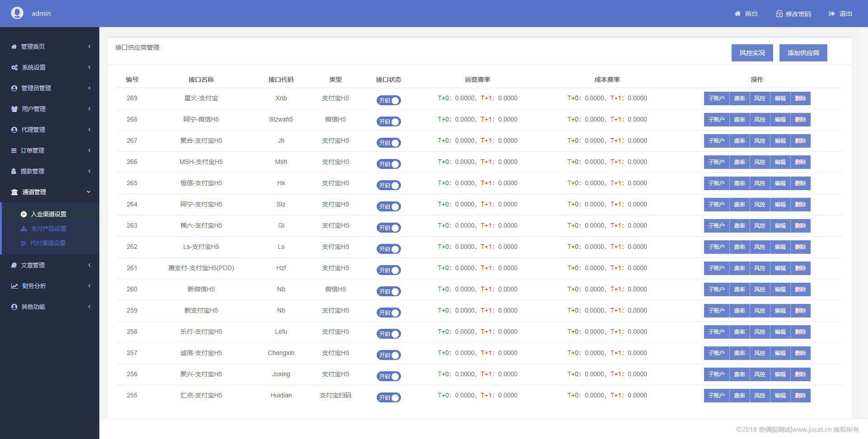Click 删除 for row 266 MSH-支付宝H5
The height and width of the screenshot is (439, 868).
[x=800, y=162]
